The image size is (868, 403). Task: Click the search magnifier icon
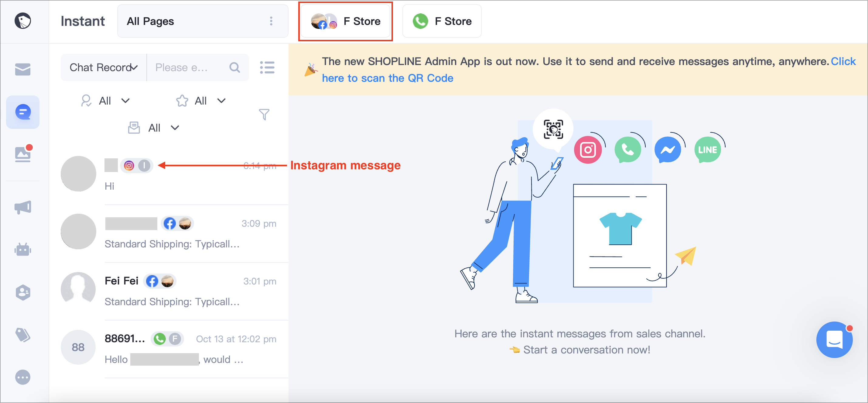pyautogui.click(x=234, y=67)
